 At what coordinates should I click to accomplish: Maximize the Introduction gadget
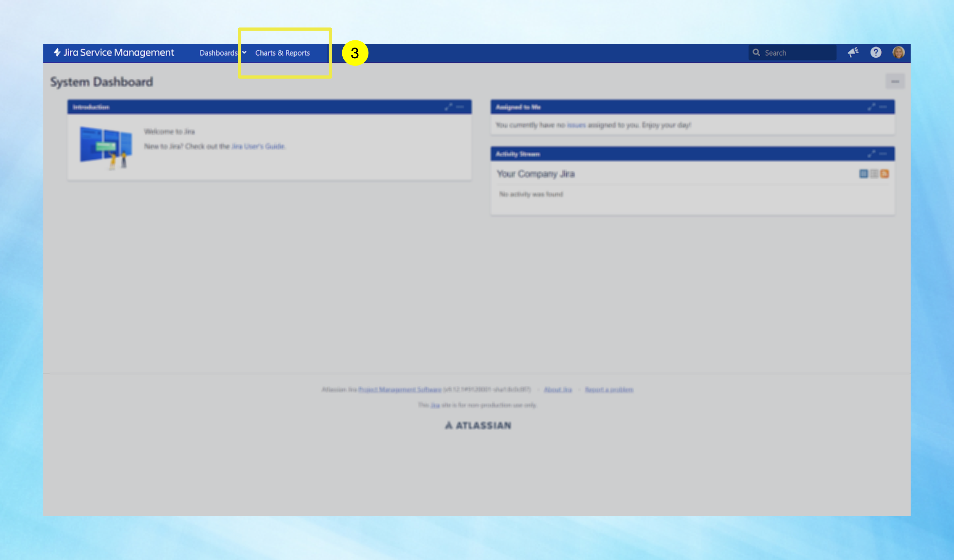pos(449,107)
